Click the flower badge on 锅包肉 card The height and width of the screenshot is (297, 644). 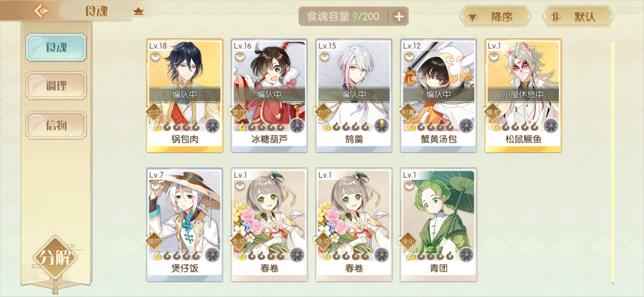212,126
